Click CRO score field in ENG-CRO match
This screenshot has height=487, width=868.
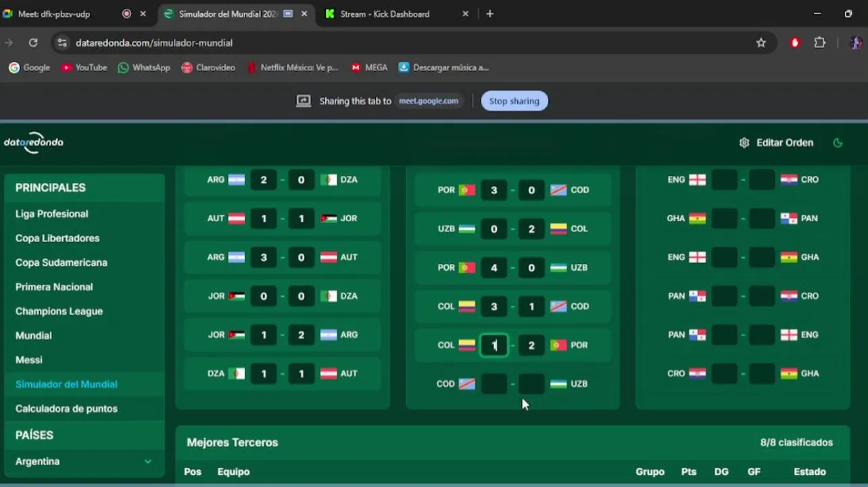pos(762,179)
